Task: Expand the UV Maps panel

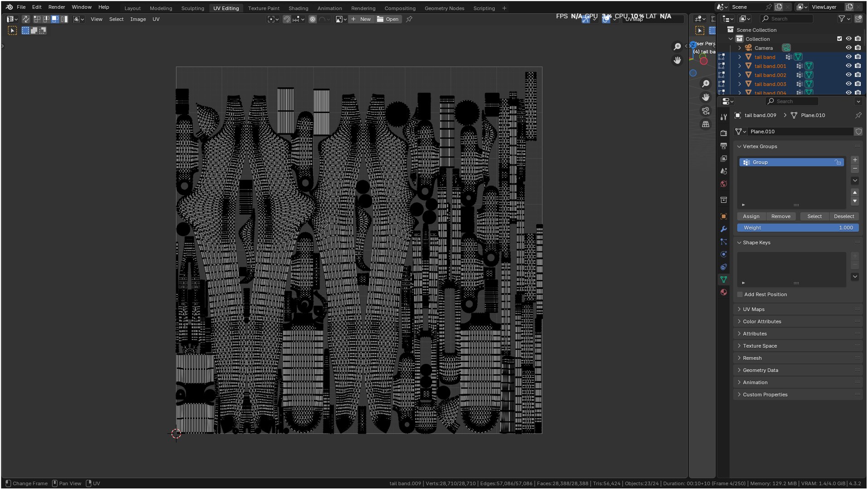Action: [798, 309]
